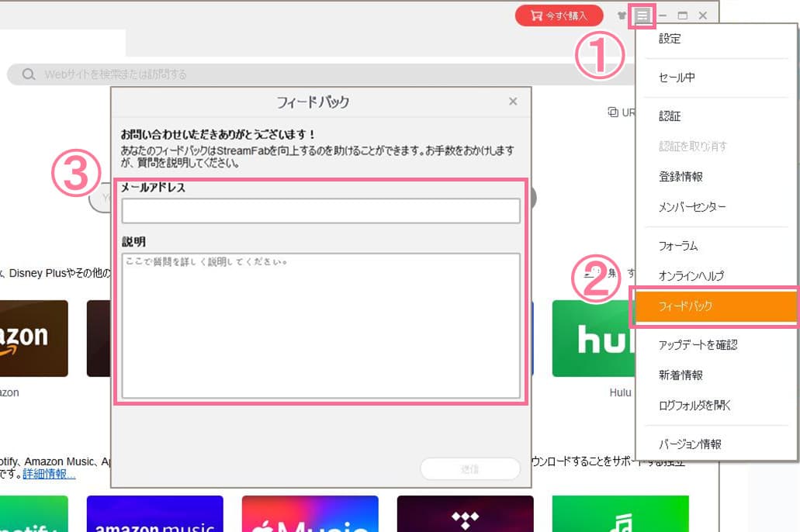Select 認証 in the dropdown menu
Viewport: 800px width, 532px height.
[670, 116]
